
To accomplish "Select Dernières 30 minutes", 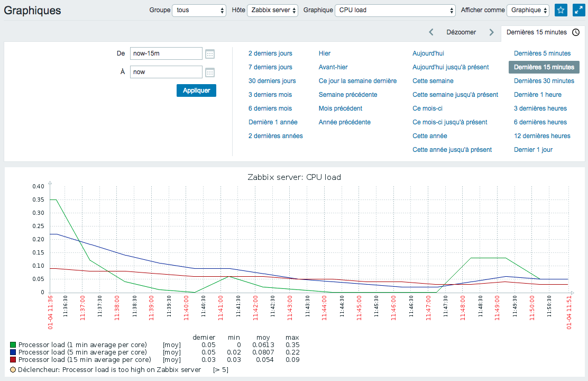I will [544, 81].
